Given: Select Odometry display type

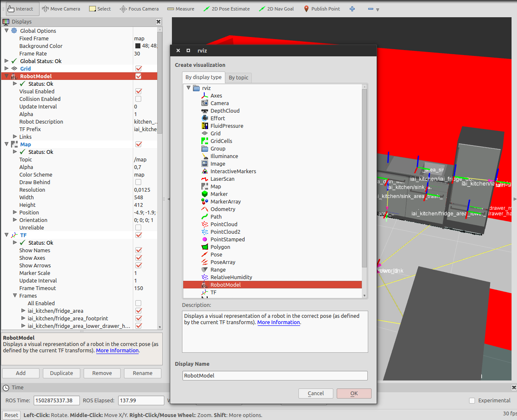Looking at the screenshot, I should click(223, 209).
